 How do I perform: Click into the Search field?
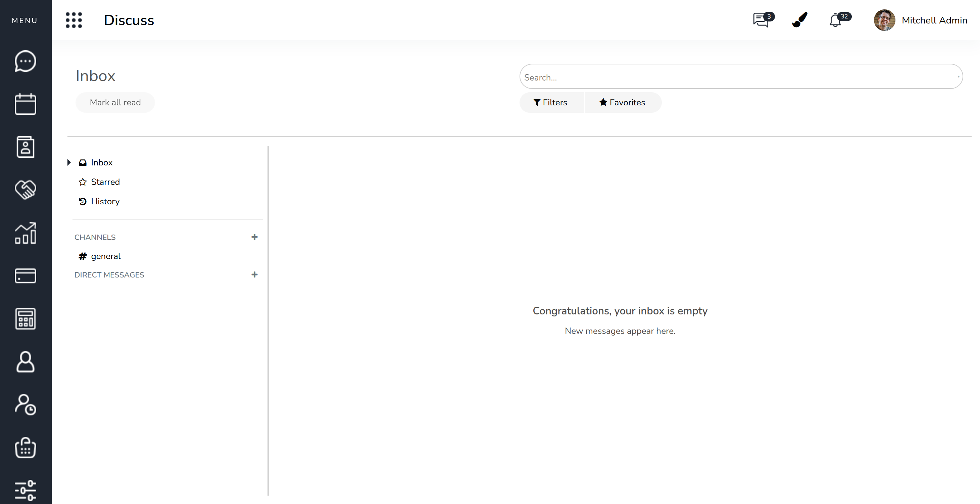(738, 77)
